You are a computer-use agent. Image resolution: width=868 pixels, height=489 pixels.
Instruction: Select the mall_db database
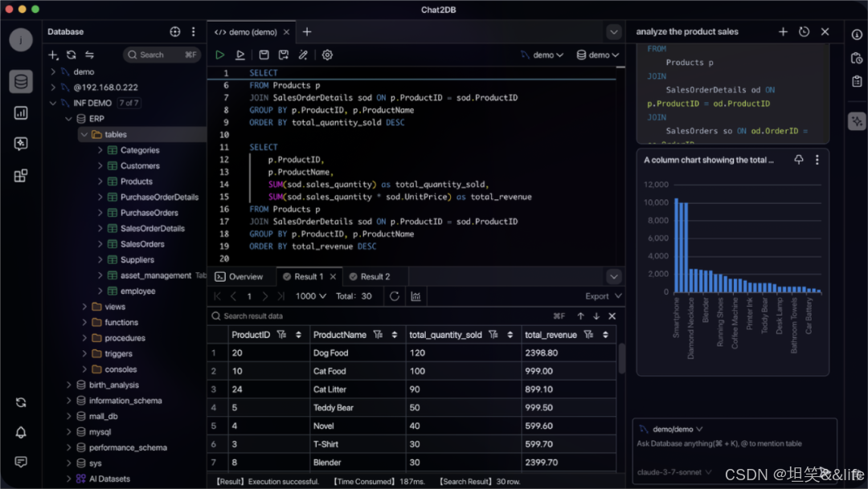(x=104, y=416)
